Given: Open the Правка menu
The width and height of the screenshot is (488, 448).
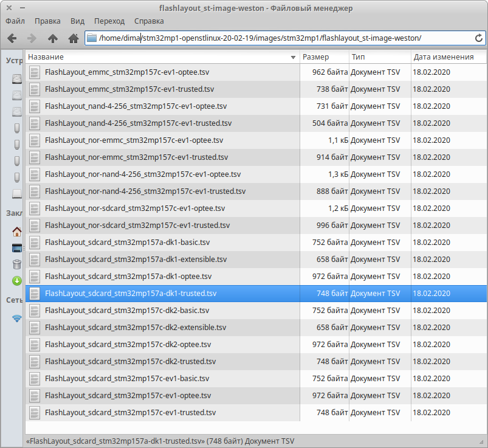Looking at the screenshot, I should click(47, 21).
